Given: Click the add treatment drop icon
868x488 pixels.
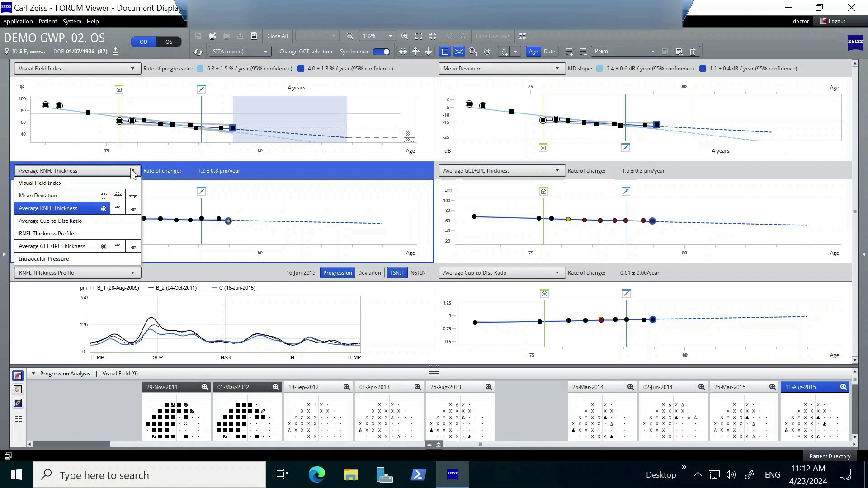Looking at the screenshot, I should [x=504, y=52].
